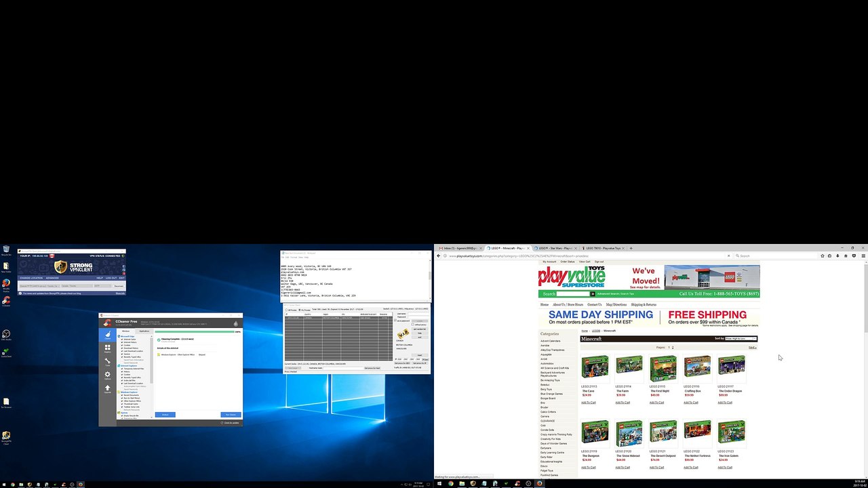The width and height of the screenshot is (868, 488).
Task: Open the StrongVPN protocol dropdown
Action: [101, 286]
